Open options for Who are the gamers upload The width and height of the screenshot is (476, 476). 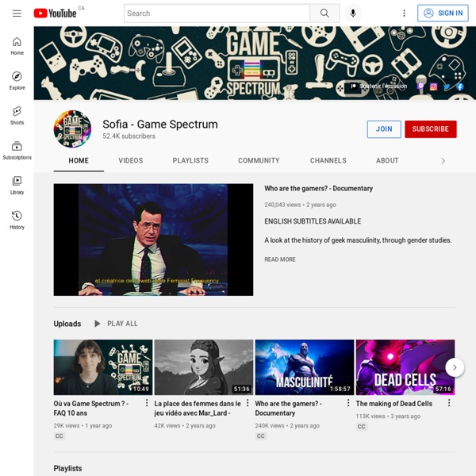(x=348, y=403)
